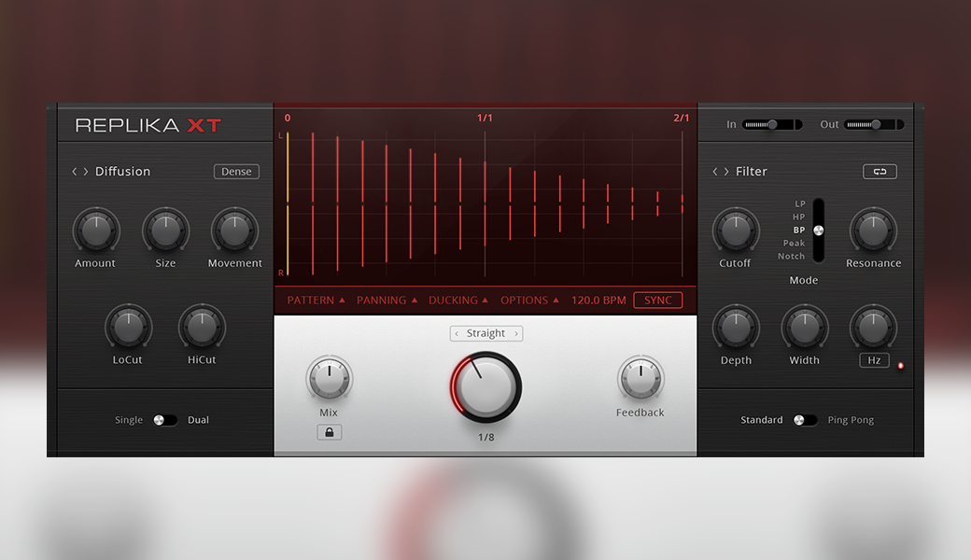Click the Hz rate unit button
This screenshot has width=971, height=560.
click(874, 360)
